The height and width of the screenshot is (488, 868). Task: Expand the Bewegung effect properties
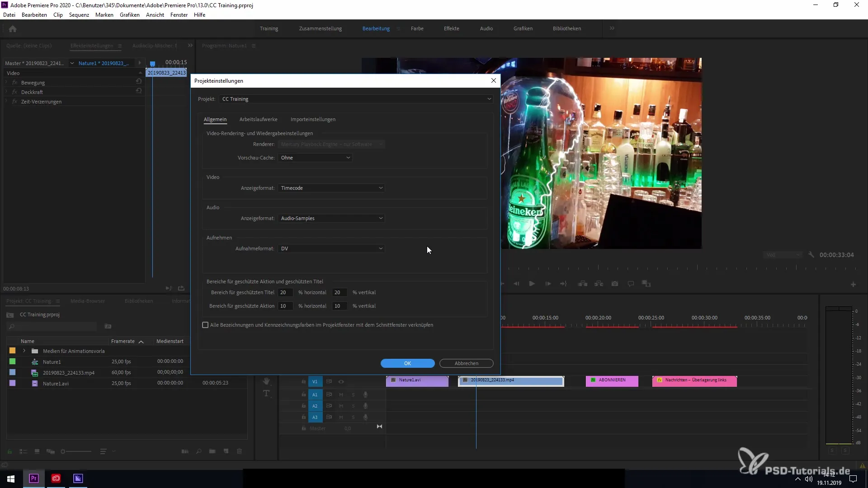[6, 83]
